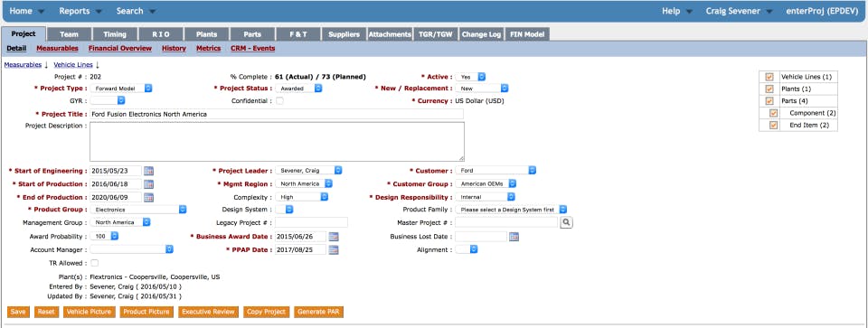Open the Reports menu
The image size is (868, 328).
(80, 11)
